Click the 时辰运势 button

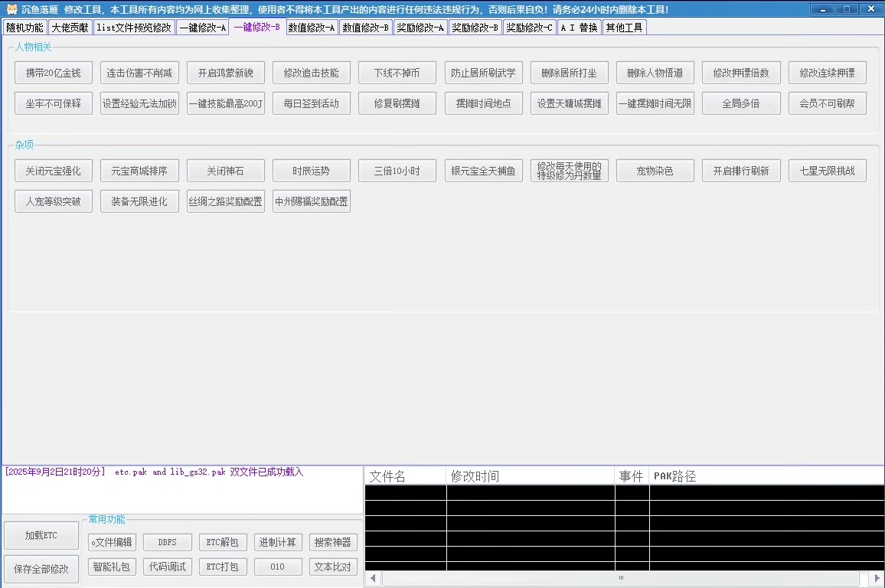click(x=312, y=171)
